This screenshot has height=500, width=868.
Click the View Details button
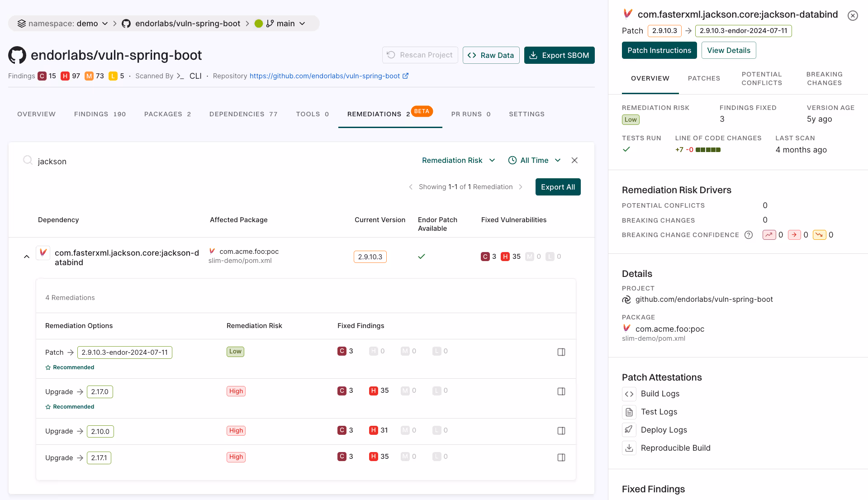pos(729,50)
